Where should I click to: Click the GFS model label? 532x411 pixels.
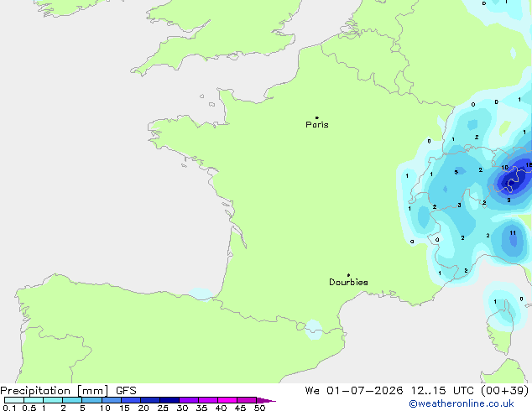coord(126,391)
